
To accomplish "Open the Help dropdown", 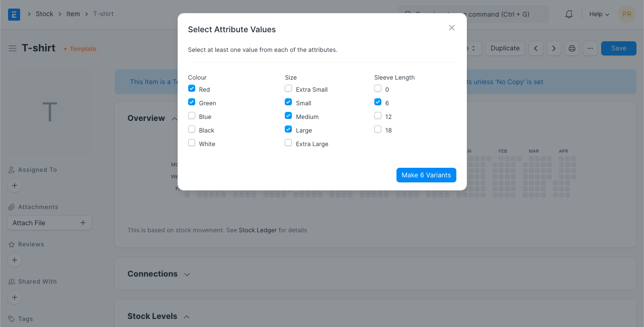I will [599, 14].
